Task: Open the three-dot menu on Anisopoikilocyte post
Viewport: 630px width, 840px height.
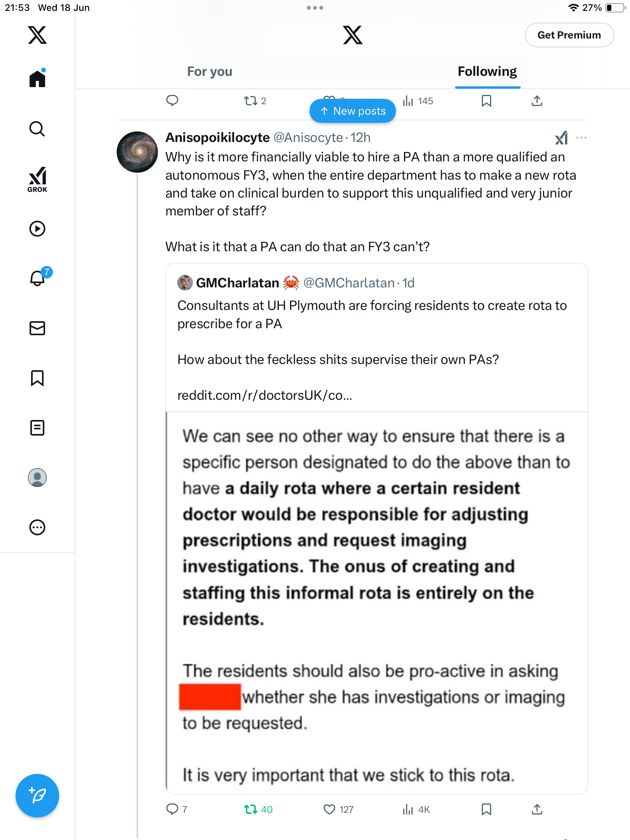Action: [x=581, y=138]
